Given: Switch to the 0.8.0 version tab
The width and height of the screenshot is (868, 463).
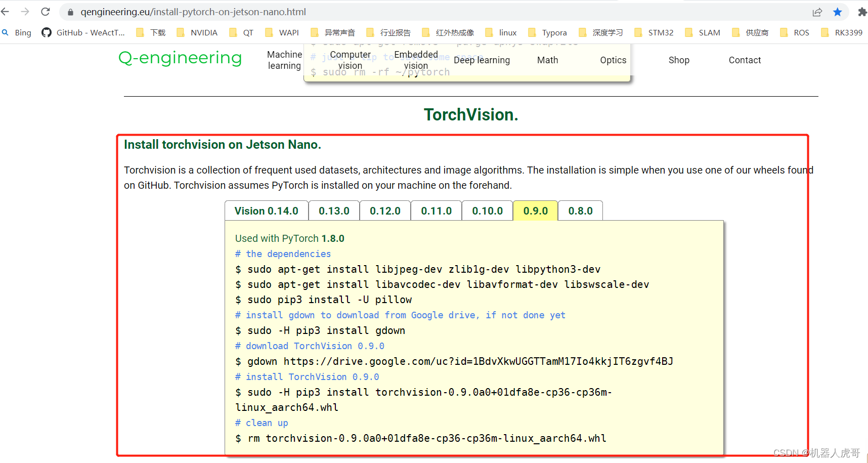Looking at the screenshot, I should tap(580, 211).
